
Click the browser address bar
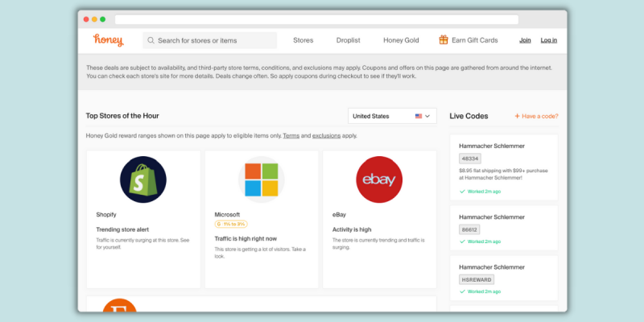[316, 19]
